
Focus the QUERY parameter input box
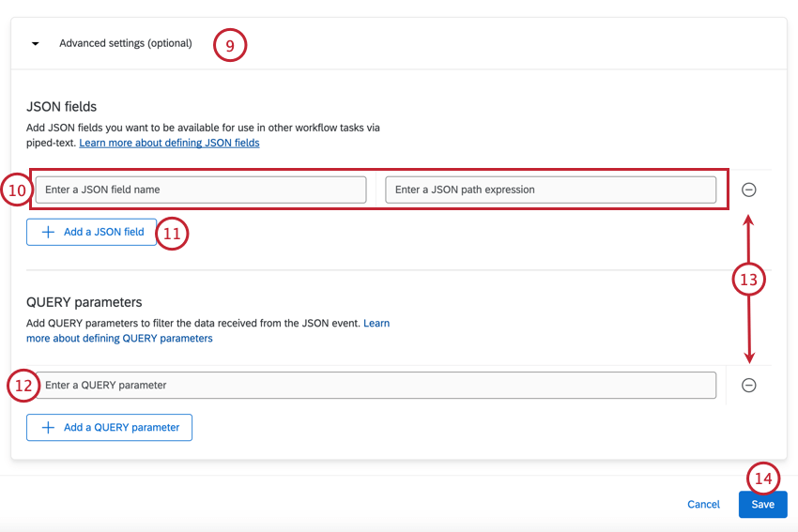[376, 385]
